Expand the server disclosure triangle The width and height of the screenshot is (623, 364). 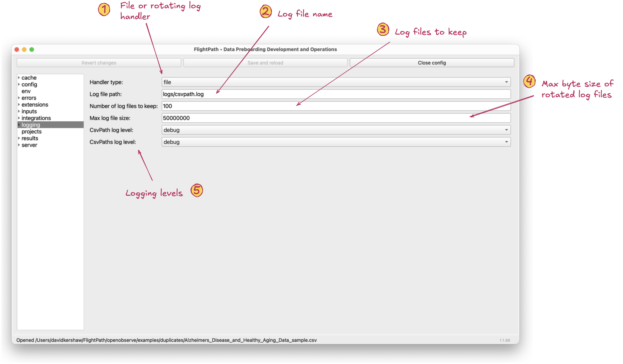19,145
